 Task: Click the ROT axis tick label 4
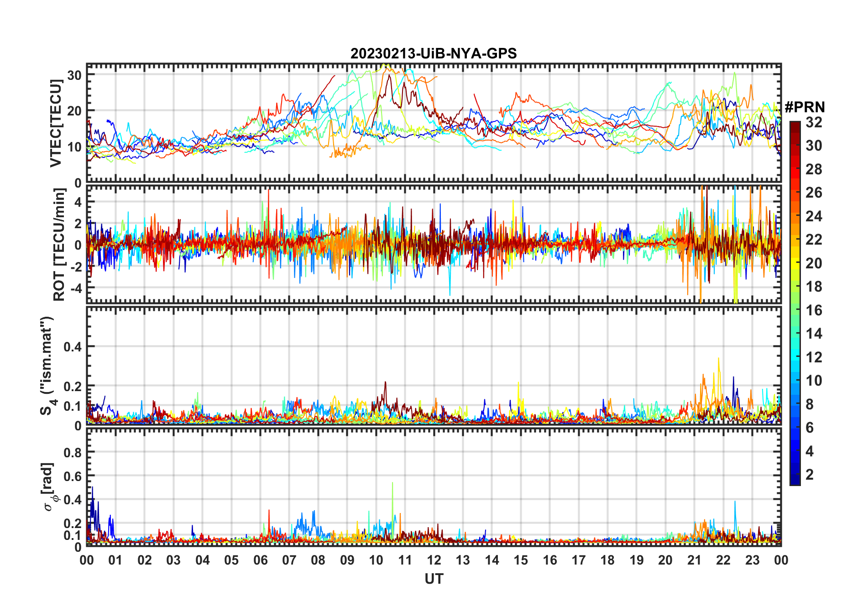click(78, 202)
